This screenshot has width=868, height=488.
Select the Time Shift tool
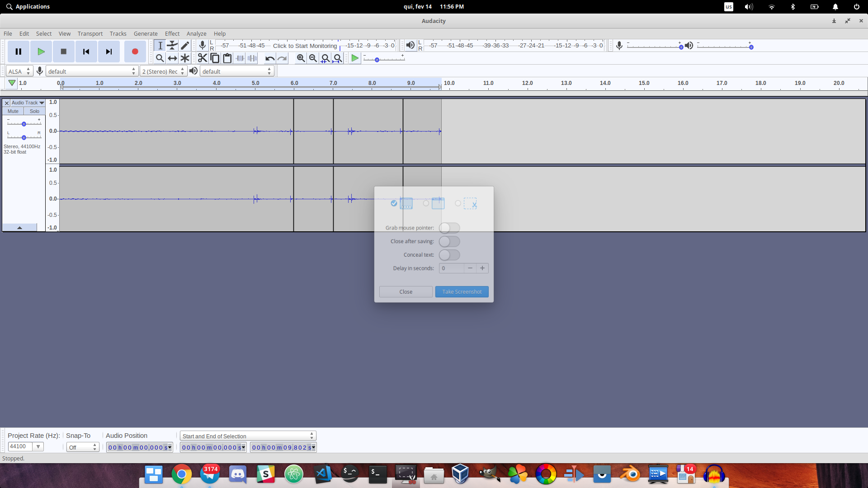[x=172, y=58]
